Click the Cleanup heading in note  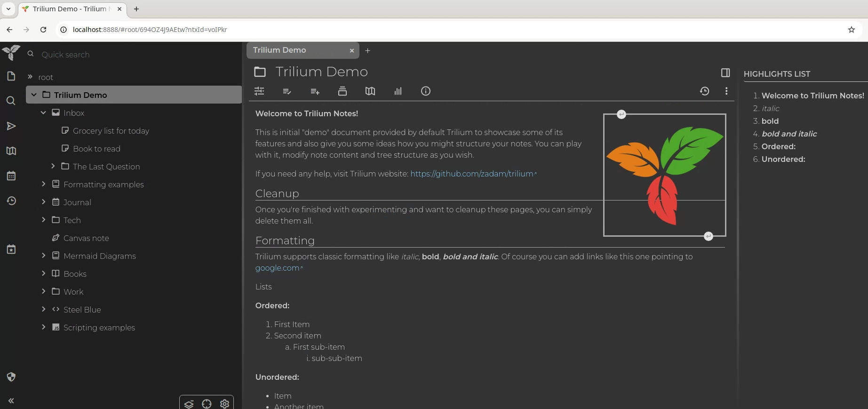click(x=277, y=193)
